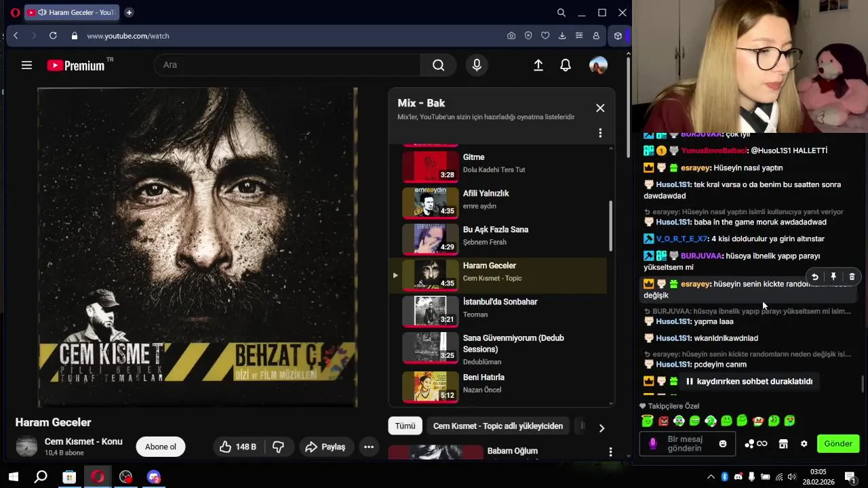This screenshot has height=488, width=868.
Task: Open Windows taskbar search
Action: (41, 476)
